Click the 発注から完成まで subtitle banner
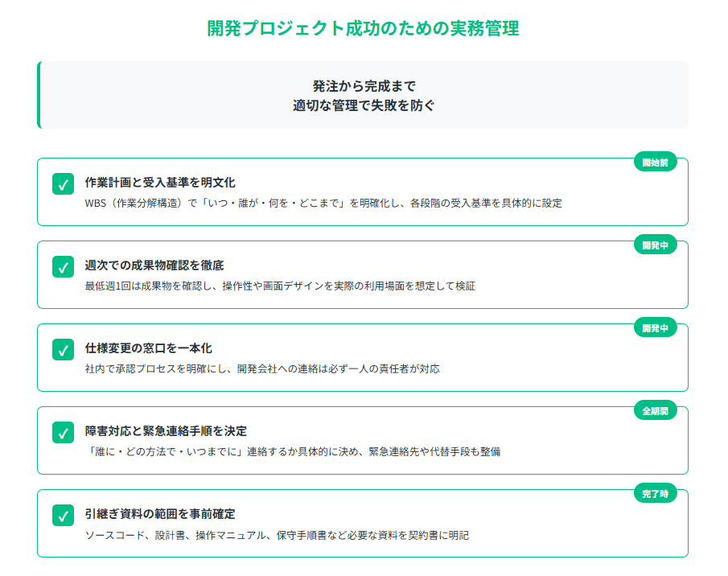 364,95
